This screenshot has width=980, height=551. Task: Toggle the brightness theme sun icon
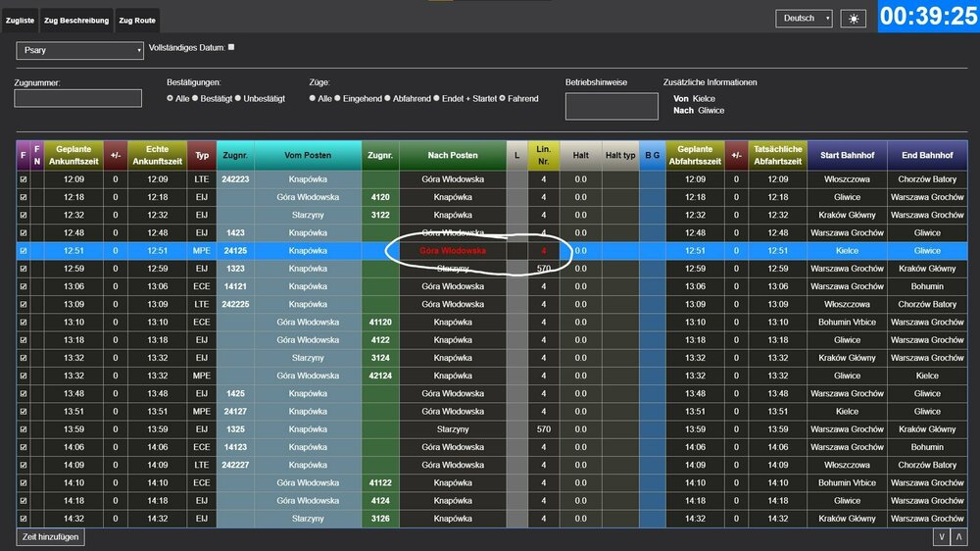pos(854,19)
